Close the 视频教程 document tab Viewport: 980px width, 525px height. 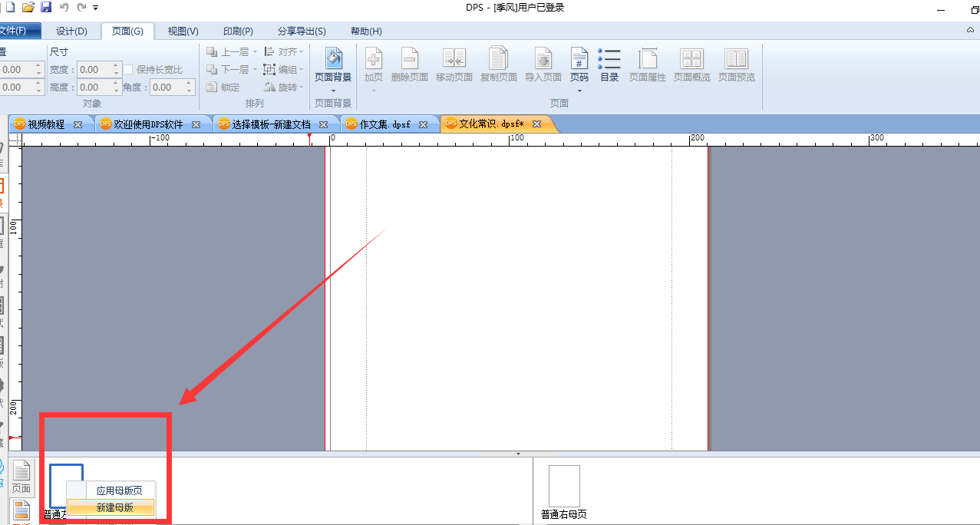click(x=78, y=124)
